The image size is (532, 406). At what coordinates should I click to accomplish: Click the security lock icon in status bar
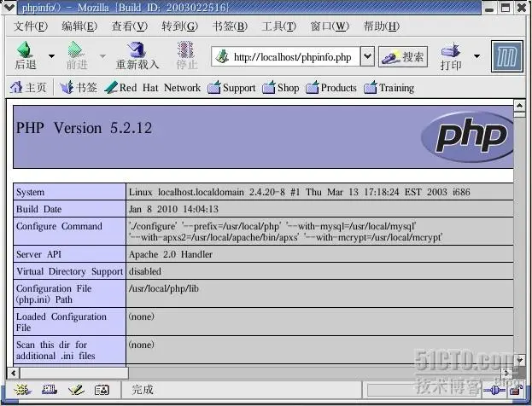tap(516, 391)
